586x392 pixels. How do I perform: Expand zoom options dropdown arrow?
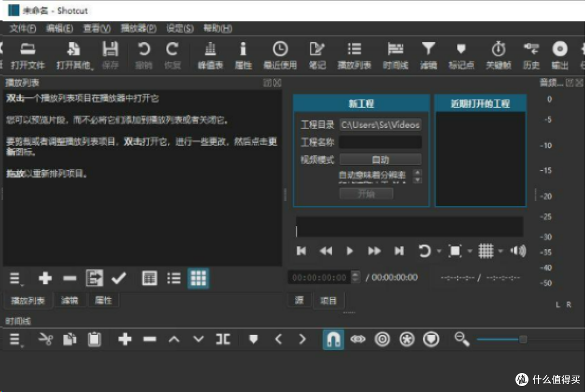tap(470, 251)
